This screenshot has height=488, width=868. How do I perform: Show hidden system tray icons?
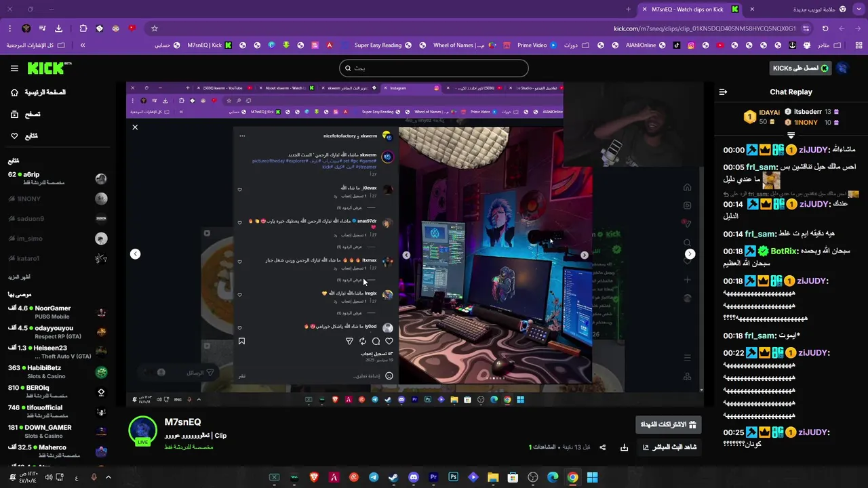pyautogui.click(x=108, y=477)
